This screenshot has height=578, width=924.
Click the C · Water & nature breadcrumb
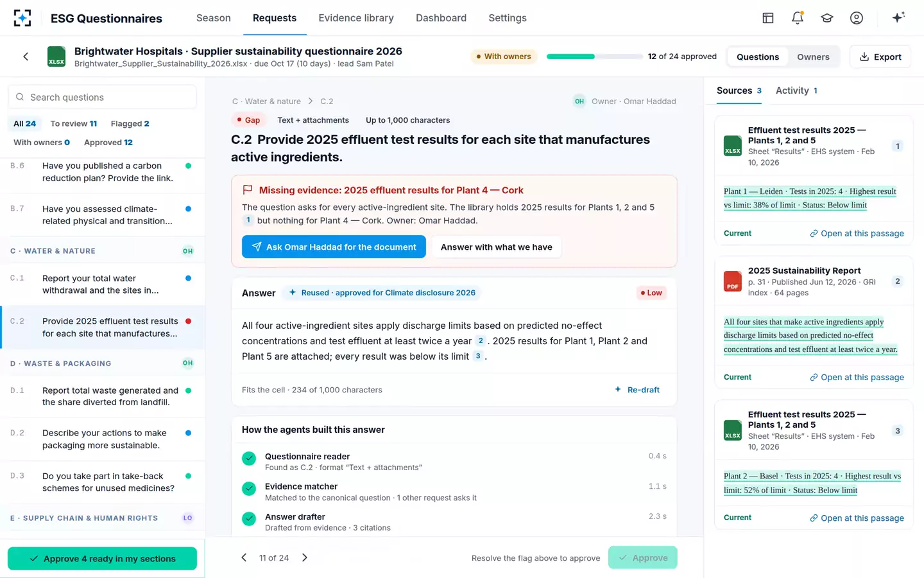point(266,101)
